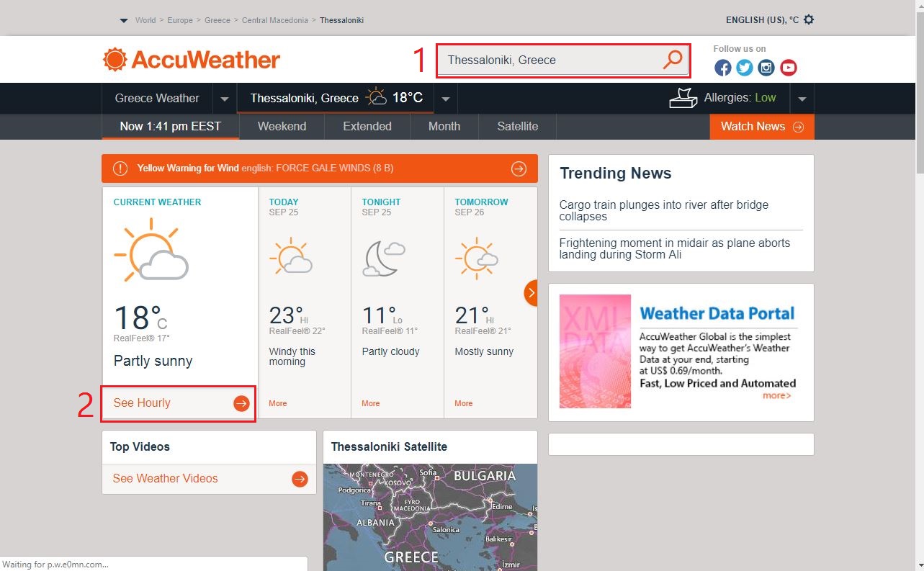
Task: Expand the Allergies dropdown arrow
Action: (802, 99)
